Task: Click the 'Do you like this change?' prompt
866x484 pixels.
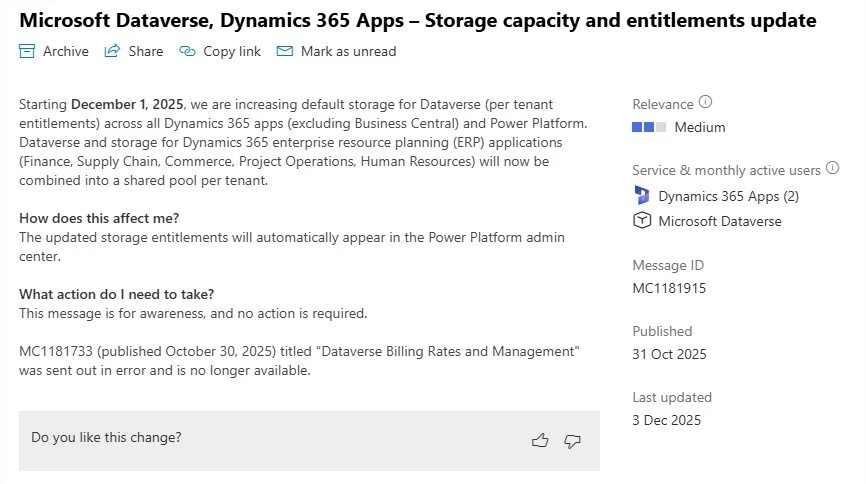Action: click(x=106, y=437)
